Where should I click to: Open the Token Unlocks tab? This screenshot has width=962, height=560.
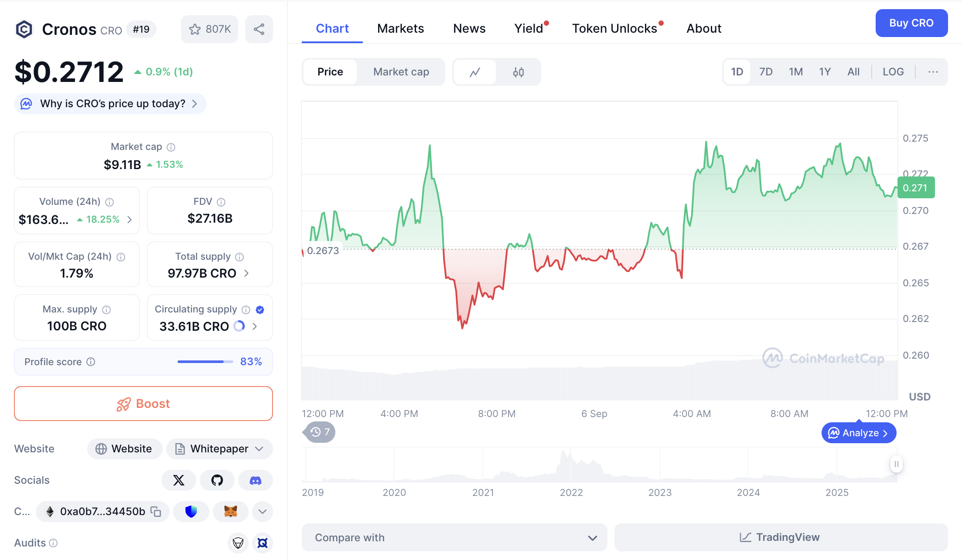(x=614, y=29)
